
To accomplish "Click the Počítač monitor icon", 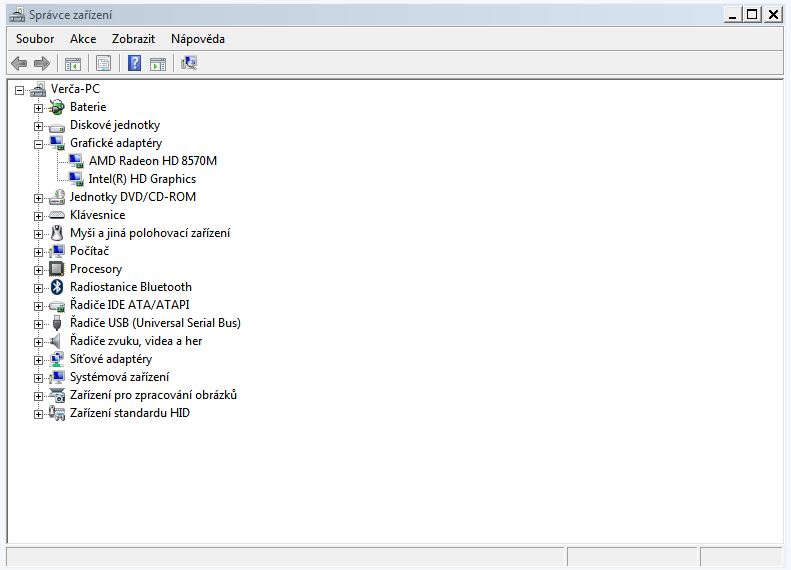I will tap(57, 251).
